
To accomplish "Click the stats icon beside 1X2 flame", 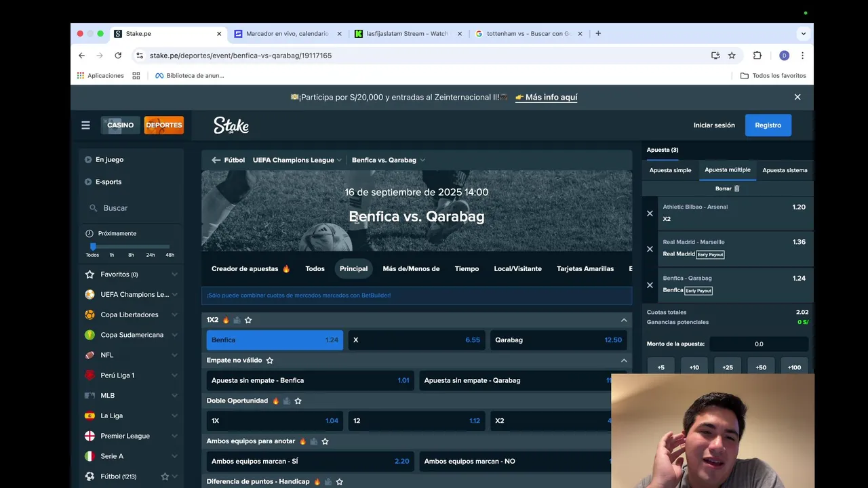I will (x=237, y=320).
